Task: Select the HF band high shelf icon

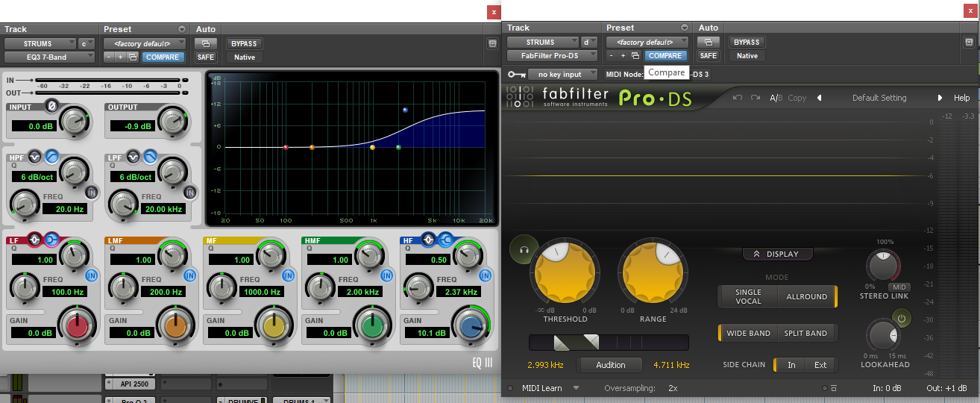Action: [444, 240]
